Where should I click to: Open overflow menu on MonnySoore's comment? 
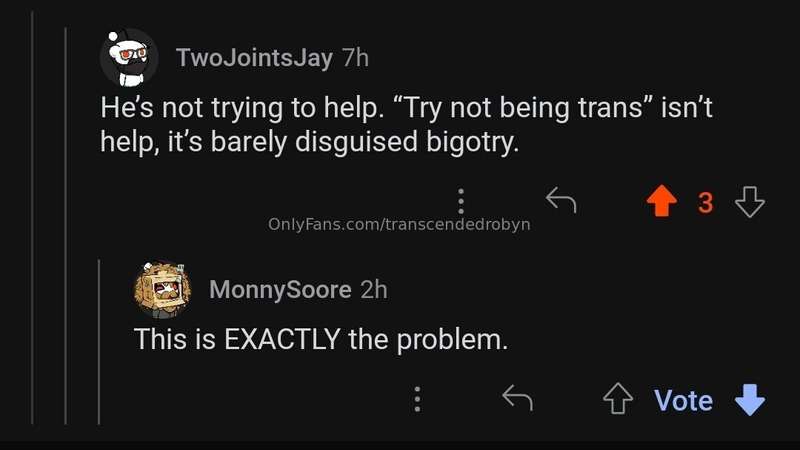coord(417,399)
